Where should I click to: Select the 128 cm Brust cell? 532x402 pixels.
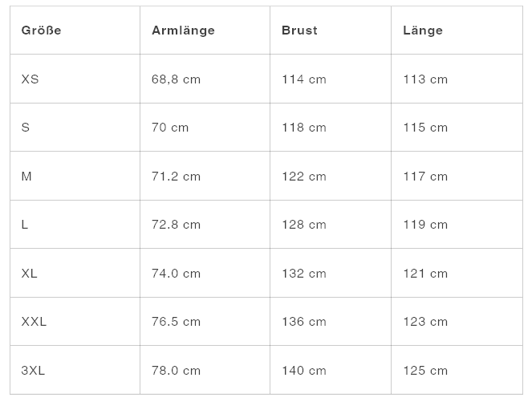[x=304, y=225]
